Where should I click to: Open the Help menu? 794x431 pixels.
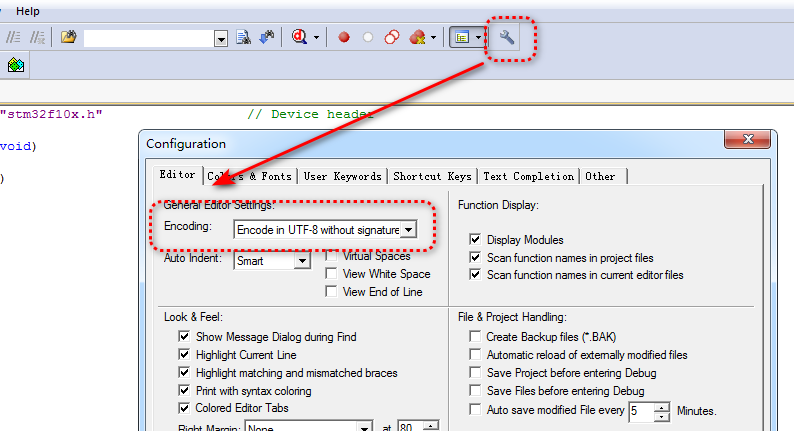pos(27,11)
